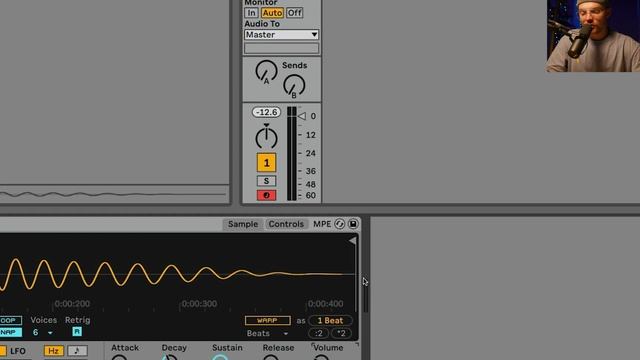Adjust the track pan knob
The height and width of the screenshot is (360, 640).
point(266,138)
